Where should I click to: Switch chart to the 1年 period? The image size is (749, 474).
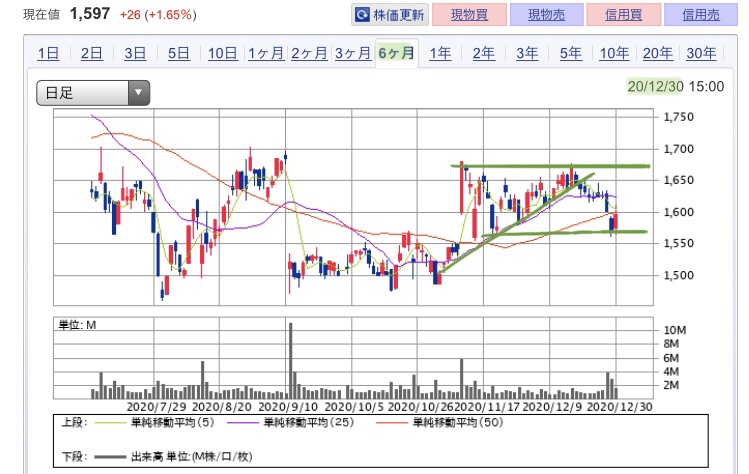tap(440, 53)
